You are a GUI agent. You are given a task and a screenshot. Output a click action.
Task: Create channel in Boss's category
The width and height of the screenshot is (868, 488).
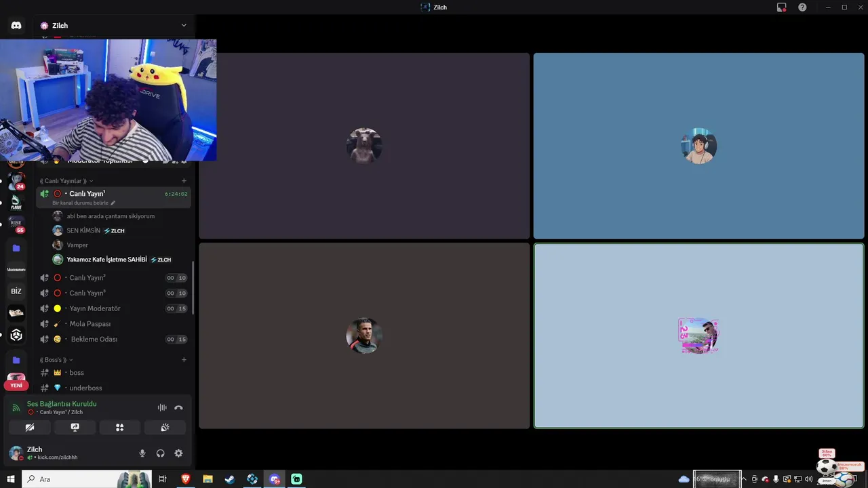184,360
